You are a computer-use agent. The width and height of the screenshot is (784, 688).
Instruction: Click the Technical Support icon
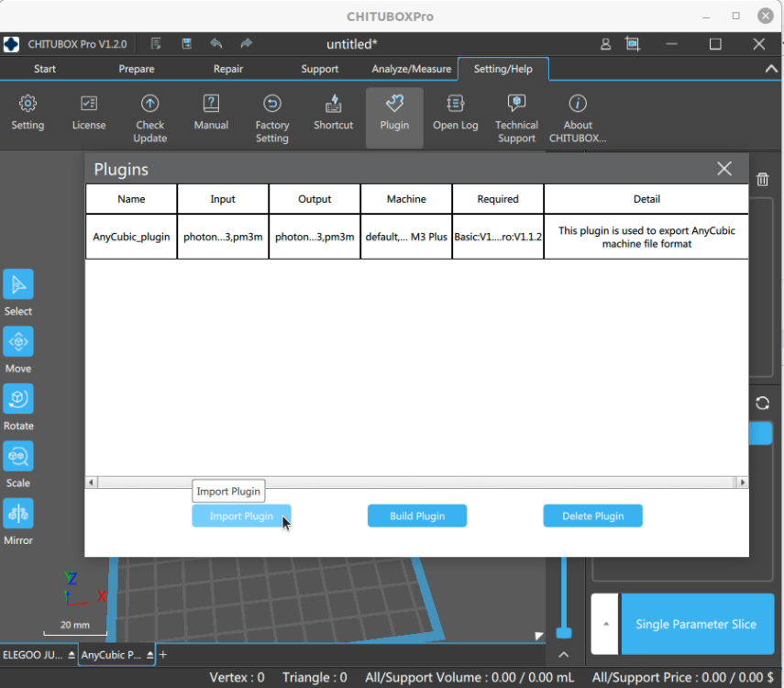tap(516, 104)
